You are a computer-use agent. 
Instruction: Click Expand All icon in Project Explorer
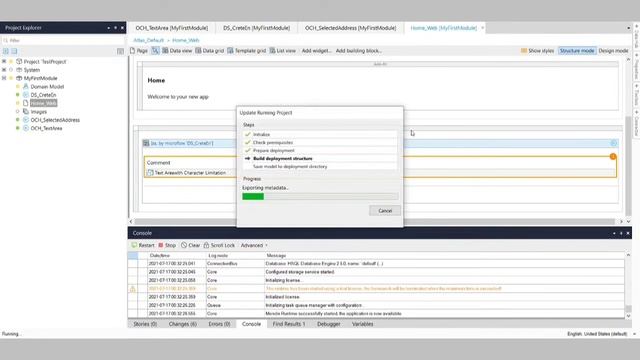click(6, 51)
